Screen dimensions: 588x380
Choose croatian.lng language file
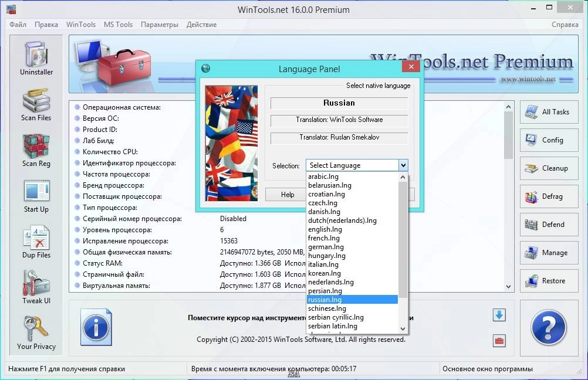pos(352,194)
